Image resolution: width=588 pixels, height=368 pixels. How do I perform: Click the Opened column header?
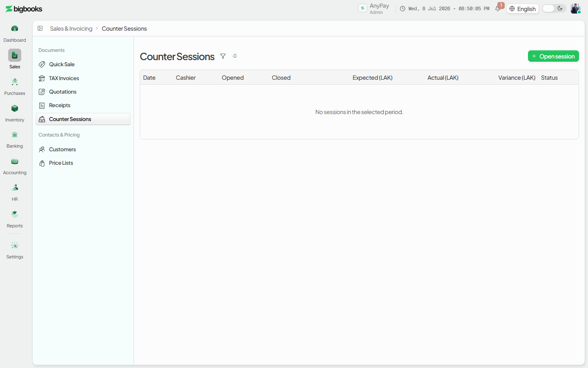(233, 78)
